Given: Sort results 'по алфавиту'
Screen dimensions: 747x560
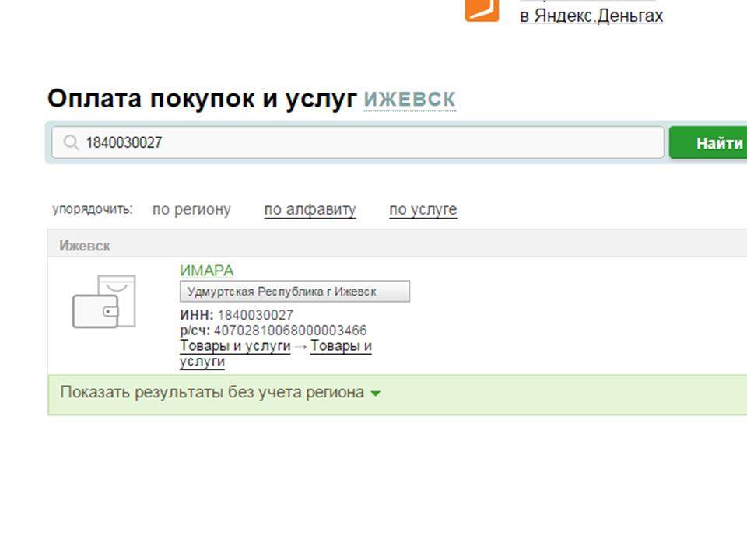Looking at the screenshot, I should (310, 209).
